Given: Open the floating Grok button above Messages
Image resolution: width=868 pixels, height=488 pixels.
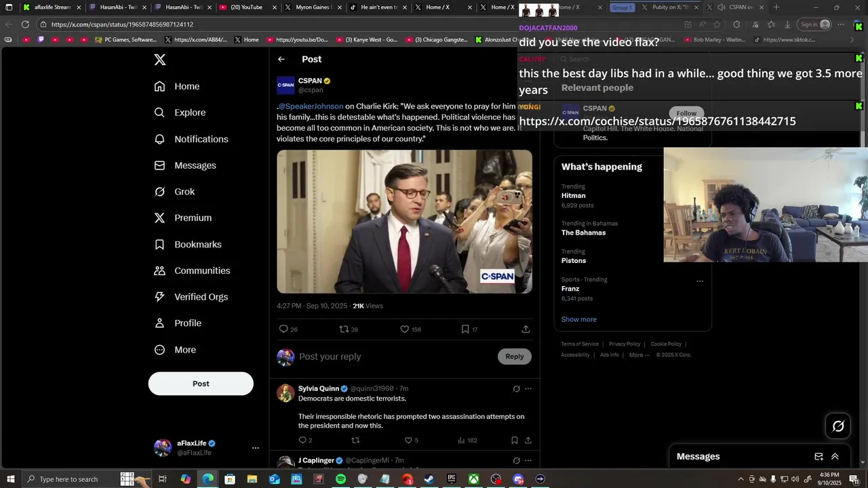Looking at the screenshot, I should pos(838,426).
